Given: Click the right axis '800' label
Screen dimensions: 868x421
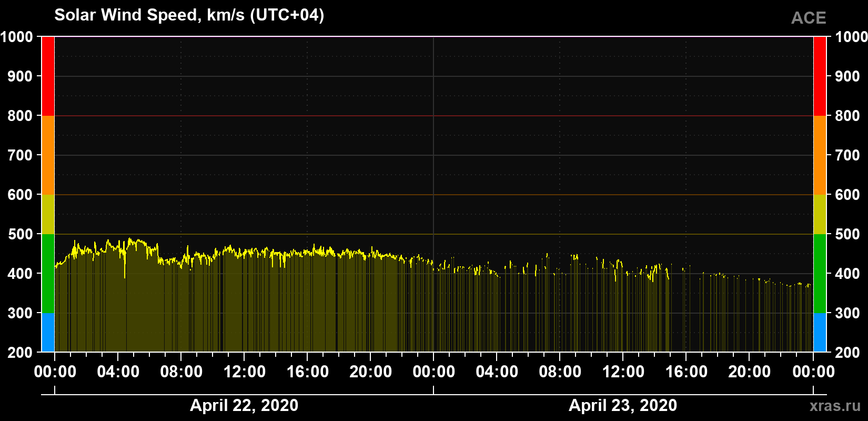Looking at the screenshot, I should (x=847, y=116).
